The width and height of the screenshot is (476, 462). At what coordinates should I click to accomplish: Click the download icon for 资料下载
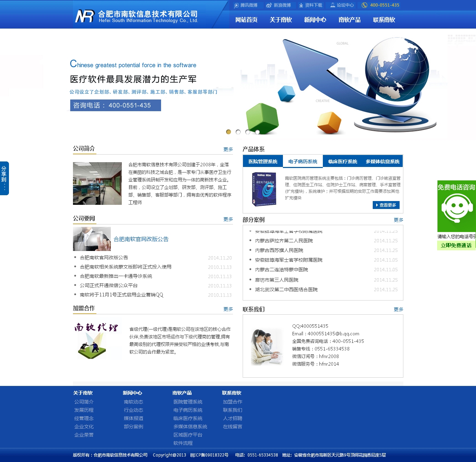click(x=301, y=5)
